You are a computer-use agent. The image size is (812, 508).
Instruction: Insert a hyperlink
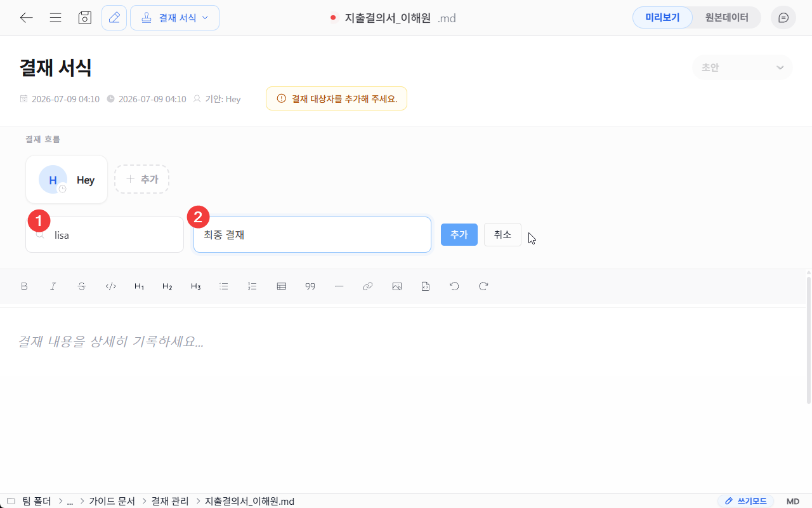pos(367,286)
